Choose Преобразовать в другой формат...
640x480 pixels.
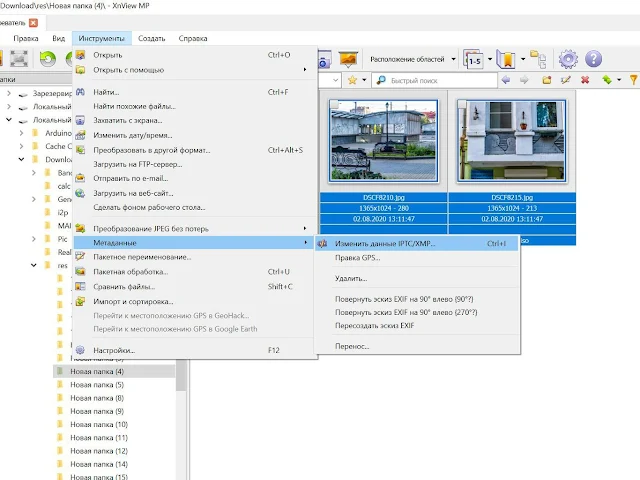(x=195, y=150)
